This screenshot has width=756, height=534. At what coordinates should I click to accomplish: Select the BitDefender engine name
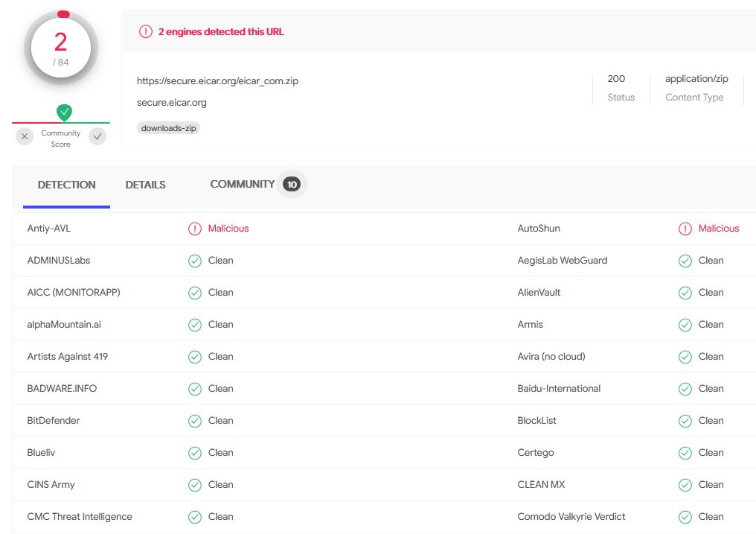tap(53, 420)
